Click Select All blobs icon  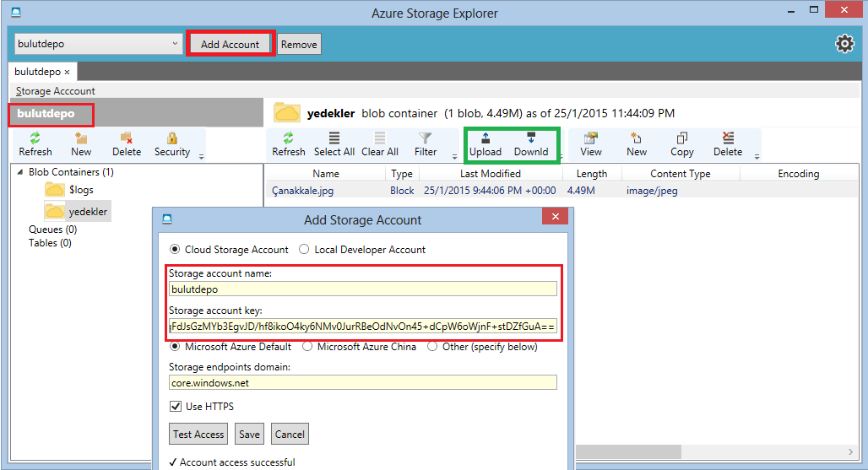334,144
